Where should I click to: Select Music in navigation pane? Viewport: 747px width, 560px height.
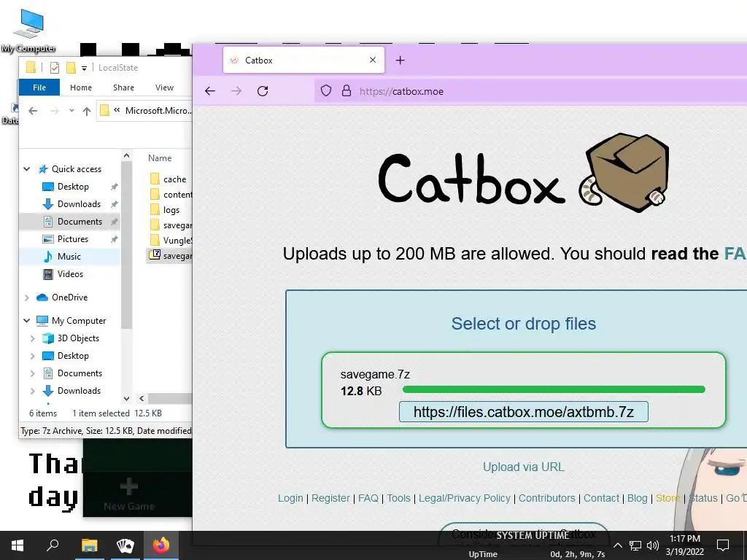pos(69,257)
